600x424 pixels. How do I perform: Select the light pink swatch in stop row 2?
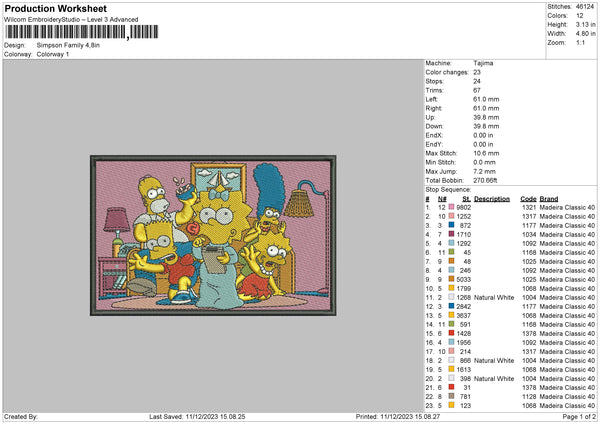click(x=452, y=216)
